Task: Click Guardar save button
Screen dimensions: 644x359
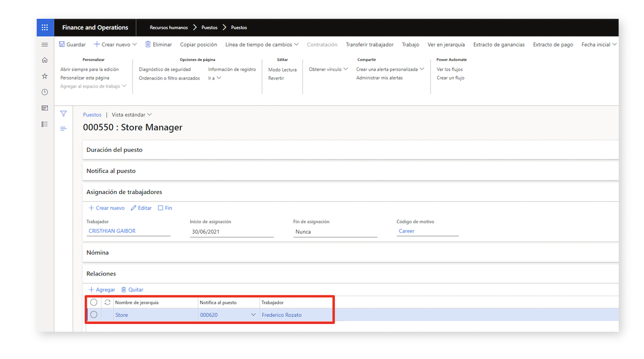Action: (x=72, y=44)
